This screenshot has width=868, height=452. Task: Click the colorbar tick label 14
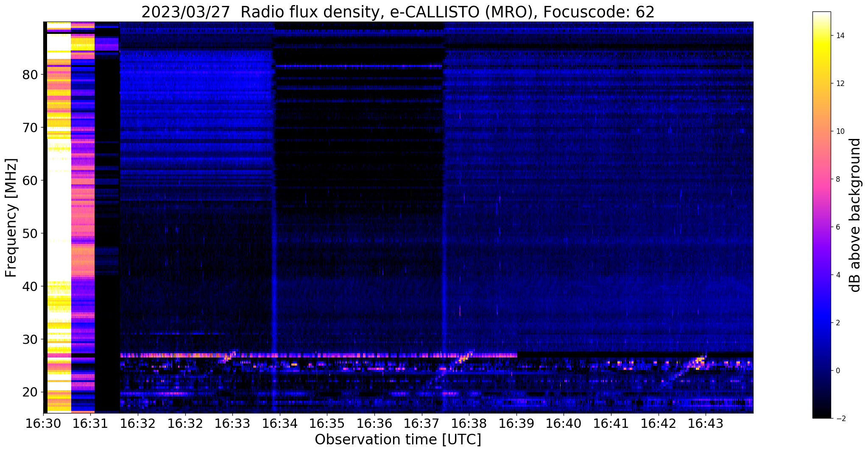839,36
